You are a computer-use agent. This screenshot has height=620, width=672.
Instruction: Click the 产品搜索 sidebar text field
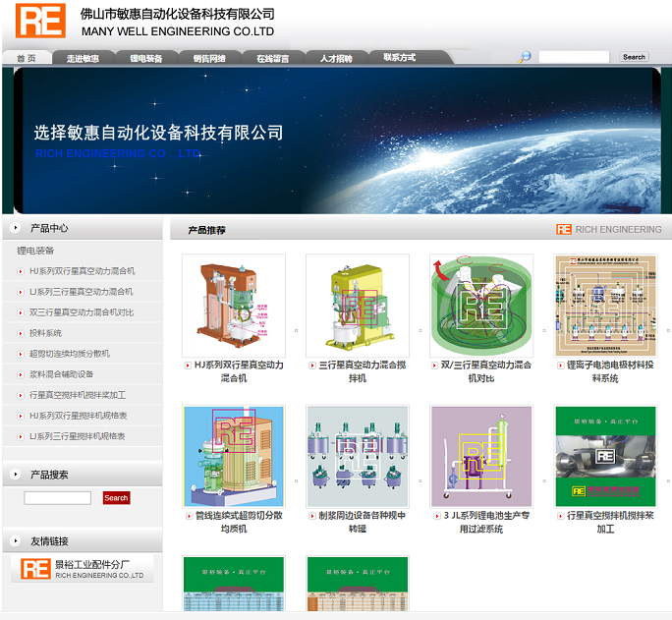58,498
